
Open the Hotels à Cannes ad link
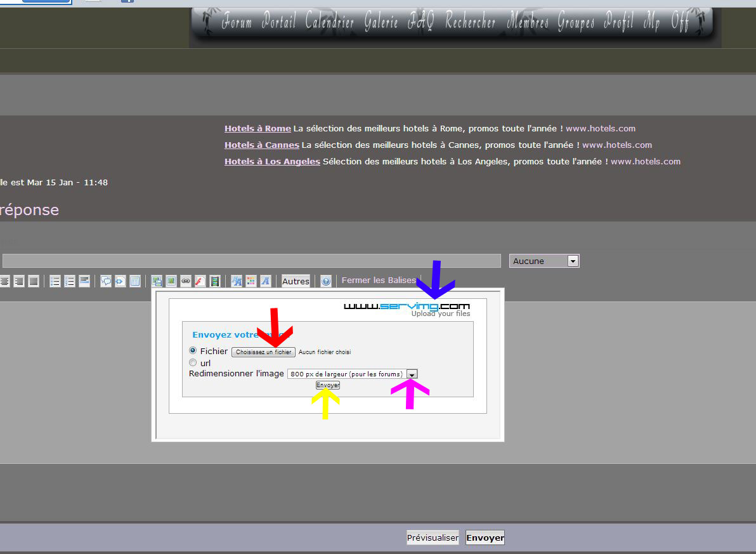[x=262, y=145]
